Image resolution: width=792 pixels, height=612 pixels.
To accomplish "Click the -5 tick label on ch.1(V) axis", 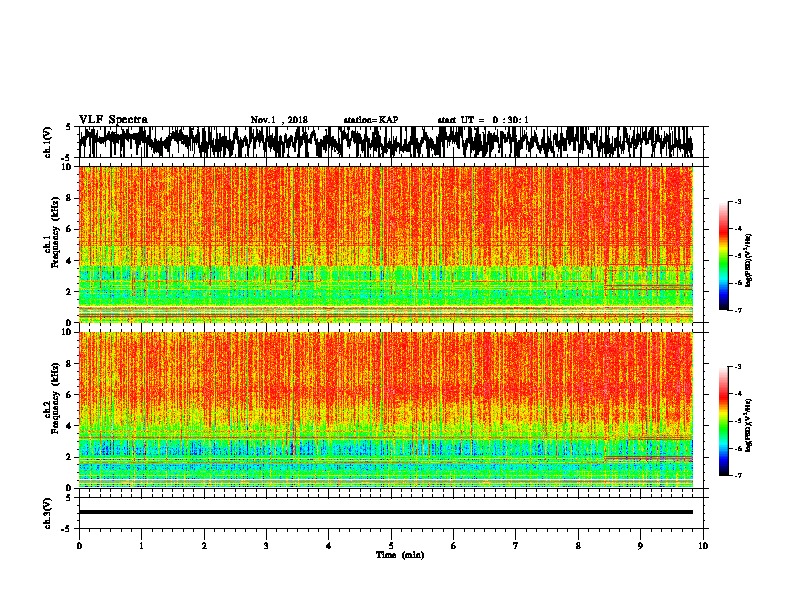I will click(x=68, y=157).
